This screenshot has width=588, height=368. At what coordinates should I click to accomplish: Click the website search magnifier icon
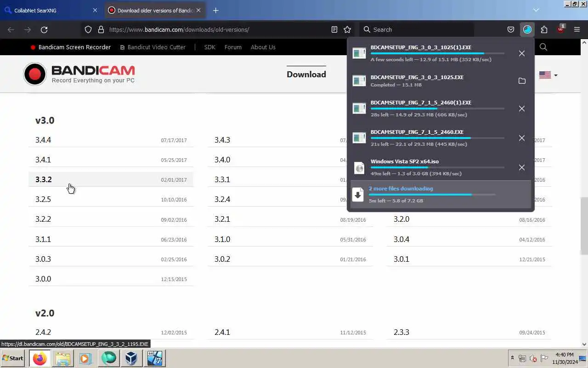click(543, 47)
